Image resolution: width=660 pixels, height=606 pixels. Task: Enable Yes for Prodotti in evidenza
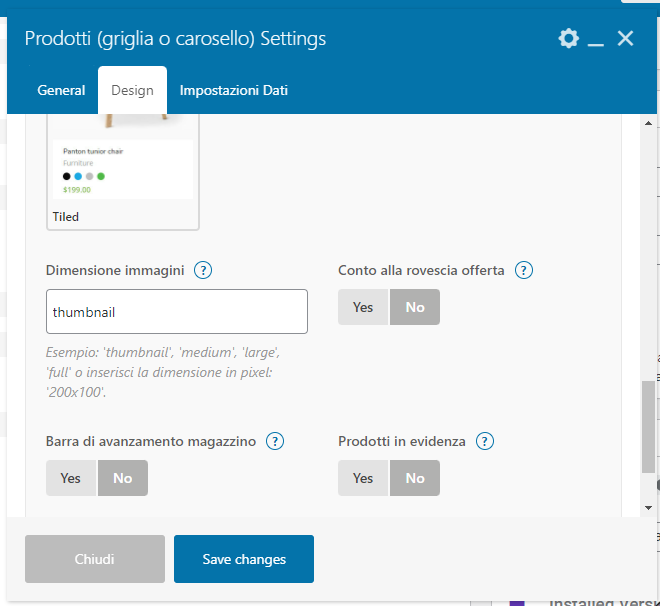[x=363, y=478]
